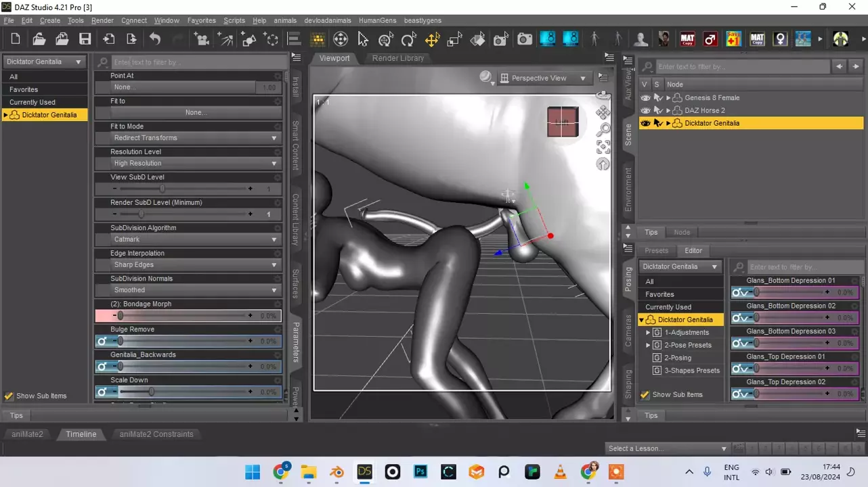This screenshot has height=487, width=868.
Task: Expand the DAZ Horse 2 node
Action: [668, 110]
